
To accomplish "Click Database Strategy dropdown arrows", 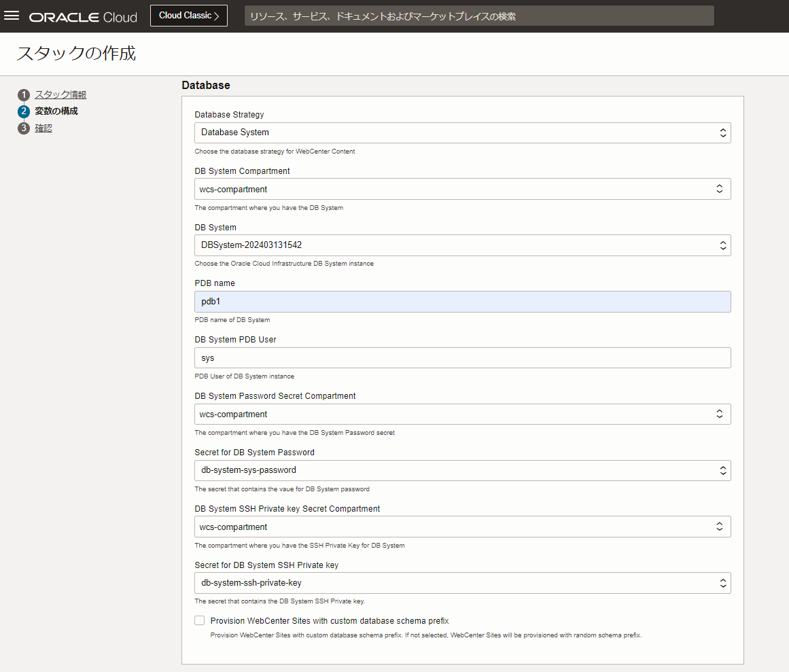I will point(722,132).
